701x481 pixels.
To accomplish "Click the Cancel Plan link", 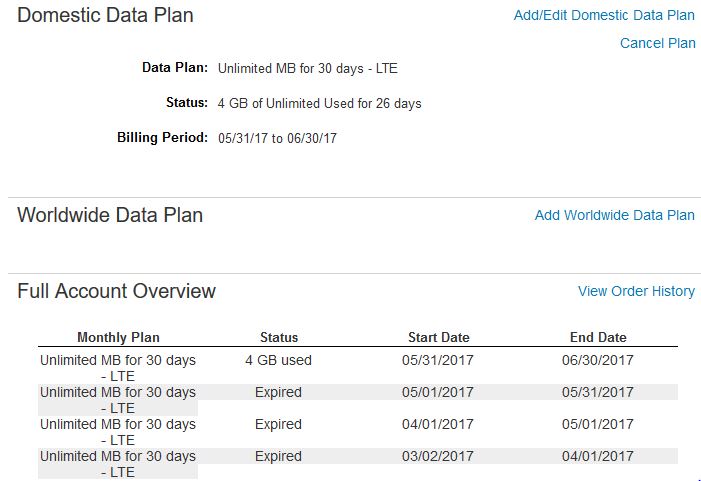I will tap(657, 43).
